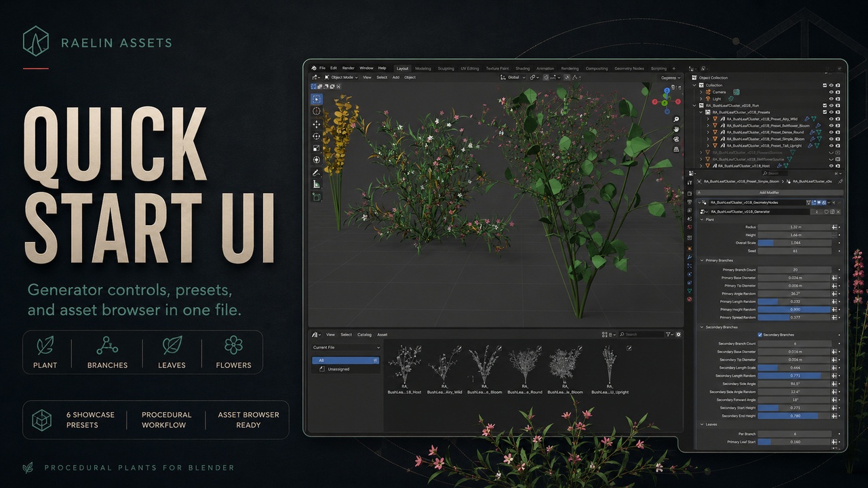Add a new workspace with the plus tab
The width and height of the screenshot is (868, 488).
[673, 68]
